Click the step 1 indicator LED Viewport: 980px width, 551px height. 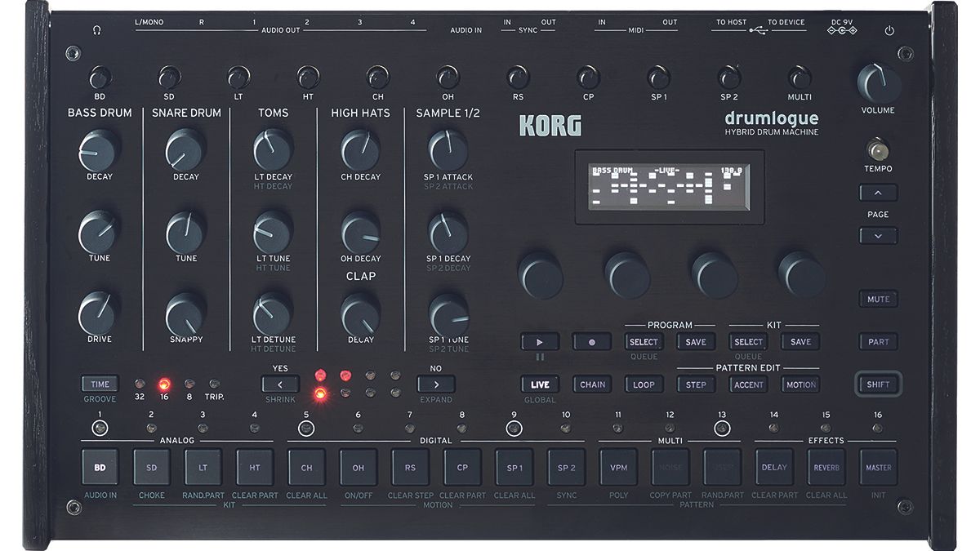pyautogui.click(x=100, y=427)
